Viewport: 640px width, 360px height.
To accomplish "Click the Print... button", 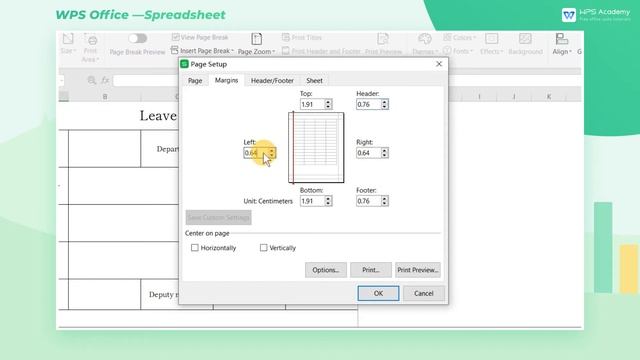I will point(371,270).
